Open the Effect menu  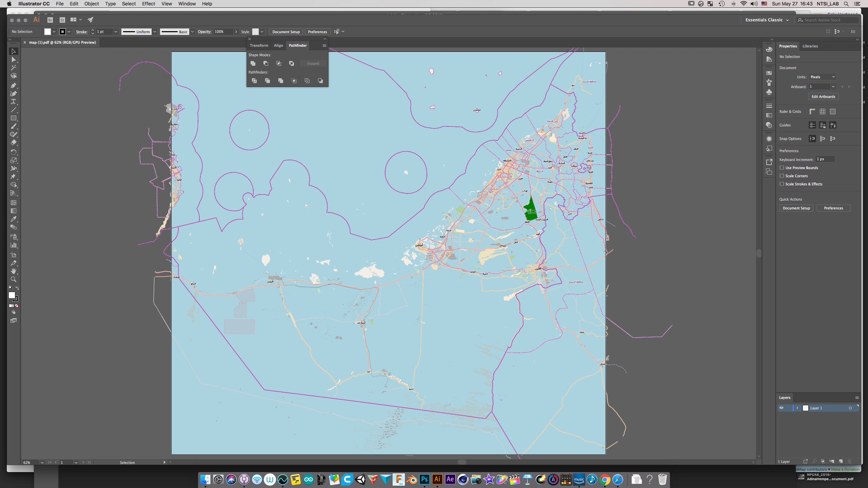[x=148, y=4]
